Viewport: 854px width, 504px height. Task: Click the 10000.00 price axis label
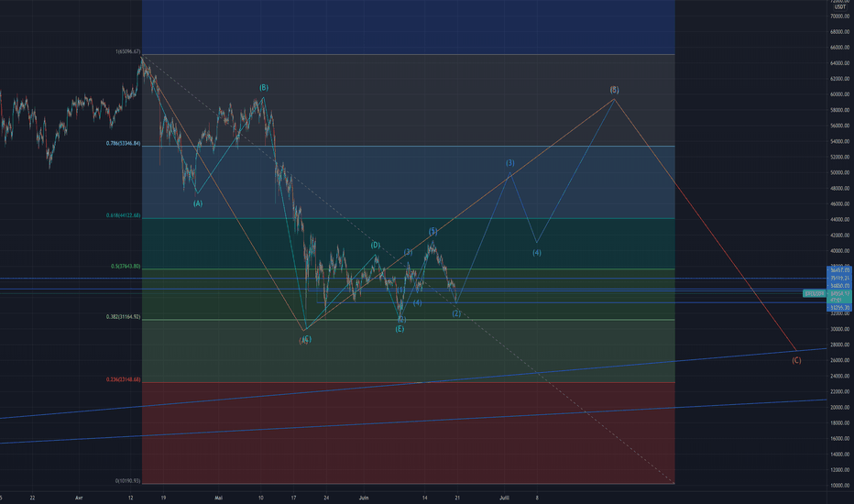[839, 486]
